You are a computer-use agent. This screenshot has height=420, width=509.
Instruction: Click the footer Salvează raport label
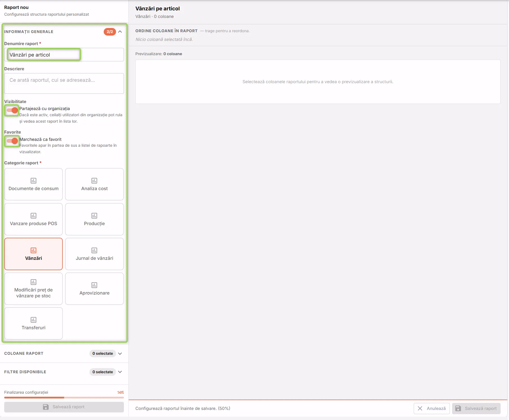481,409
